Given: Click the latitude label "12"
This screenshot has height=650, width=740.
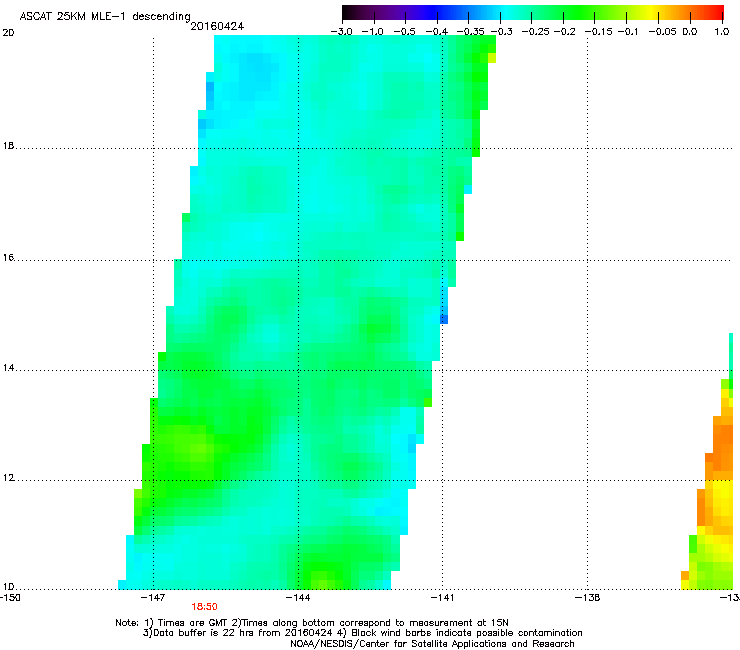Looking at the screenshot, I should coord(8,478).
